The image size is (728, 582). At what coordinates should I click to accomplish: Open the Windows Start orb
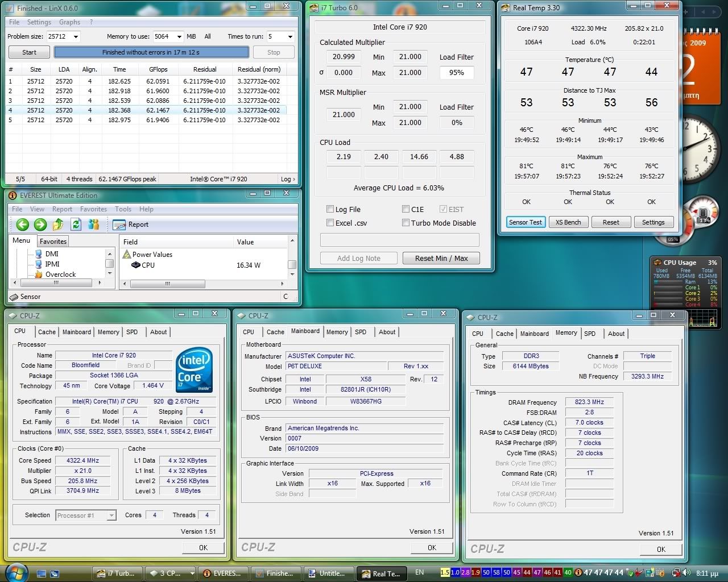(x=16, y=572)
